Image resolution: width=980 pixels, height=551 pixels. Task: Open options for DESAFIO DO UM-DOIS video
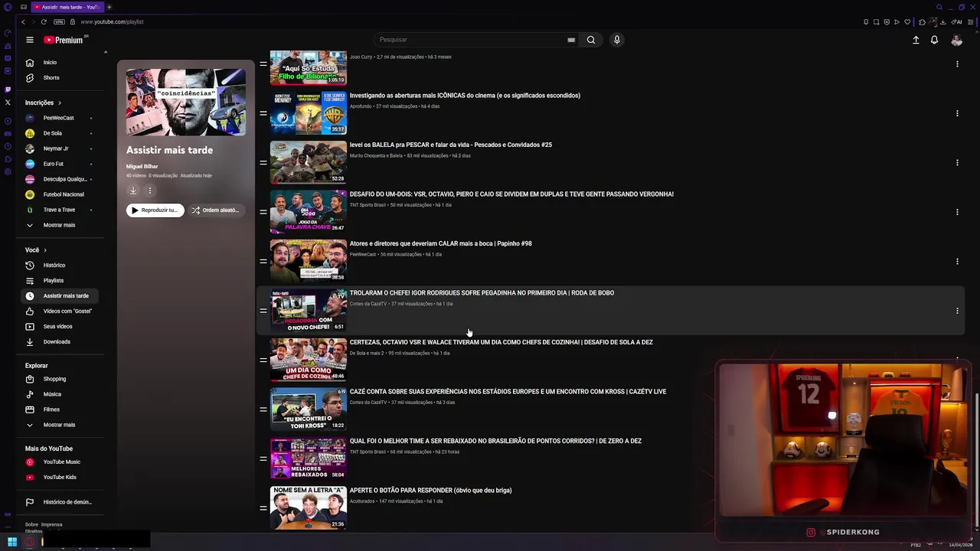click(957, 212)
